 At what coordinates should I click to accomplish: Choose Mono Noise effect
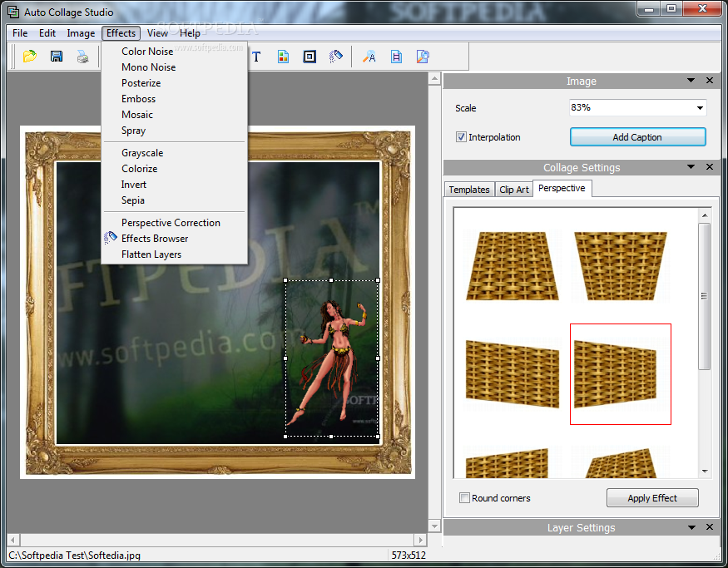point(174,67)
